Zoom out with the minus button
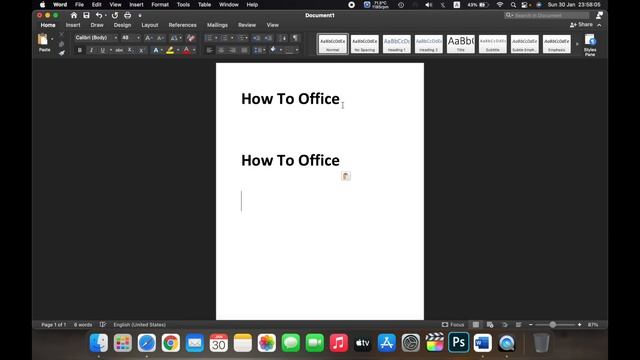This screenshot has width=640, height=360. 531,325
